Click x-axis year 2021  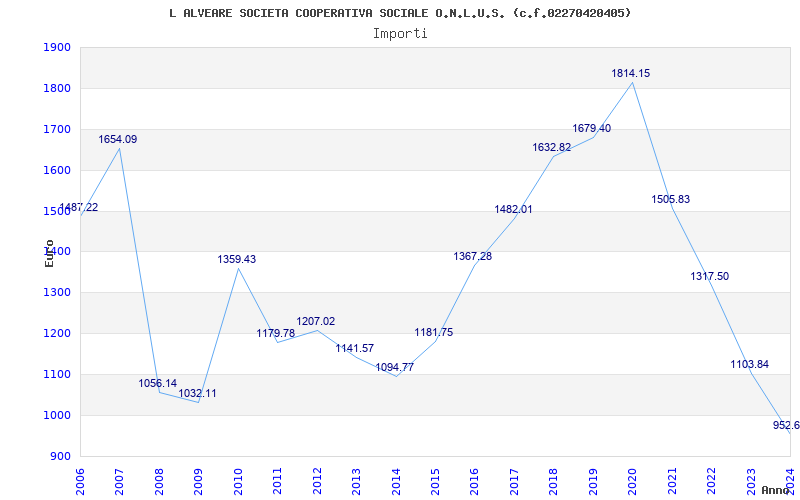tap(672, 481)
